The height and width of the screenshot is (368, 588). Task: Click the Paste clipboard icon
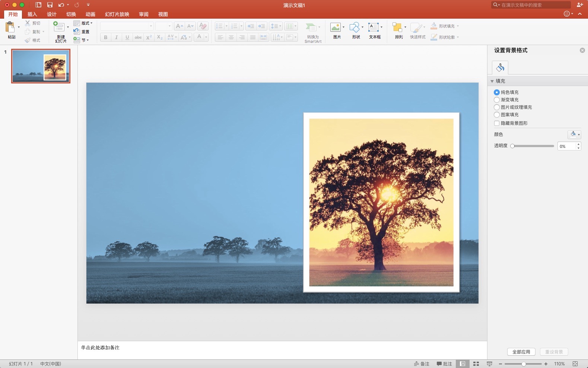(x=10, y=27)
